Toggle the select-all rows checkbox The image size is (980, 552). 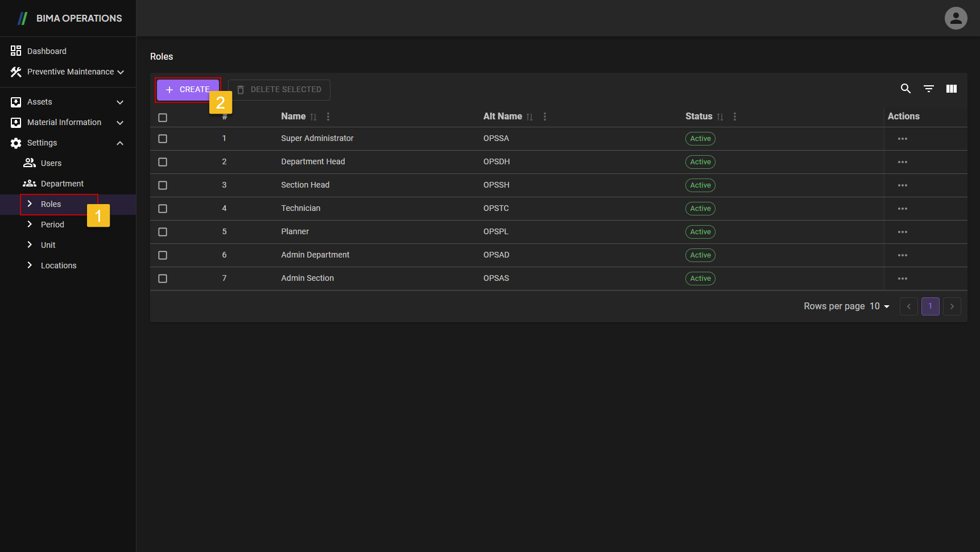tap(163, 118)
